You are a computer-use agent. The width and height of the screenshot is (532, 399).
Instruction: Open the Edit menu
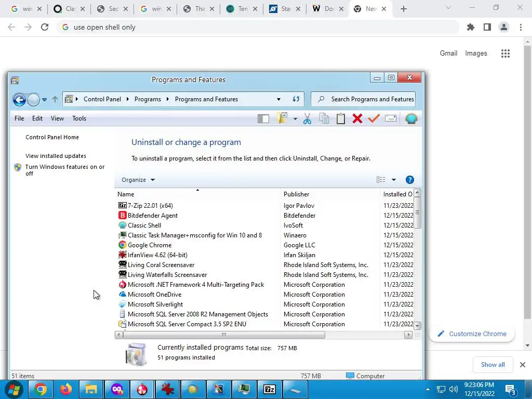[x=37, y=118]
